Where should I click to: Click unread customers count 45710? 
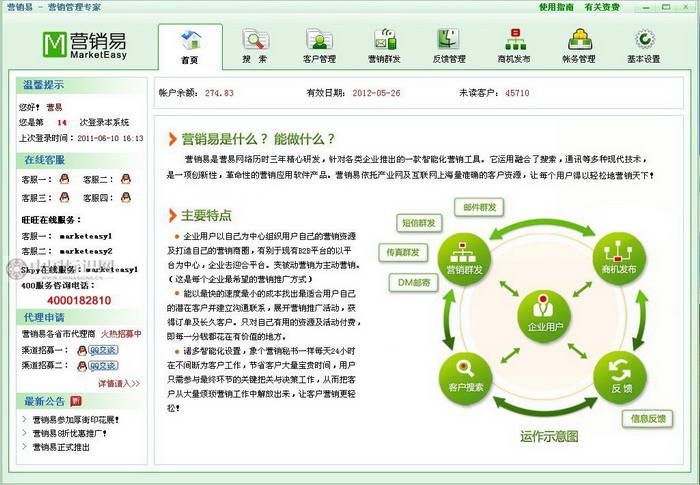tap(517, 93)
